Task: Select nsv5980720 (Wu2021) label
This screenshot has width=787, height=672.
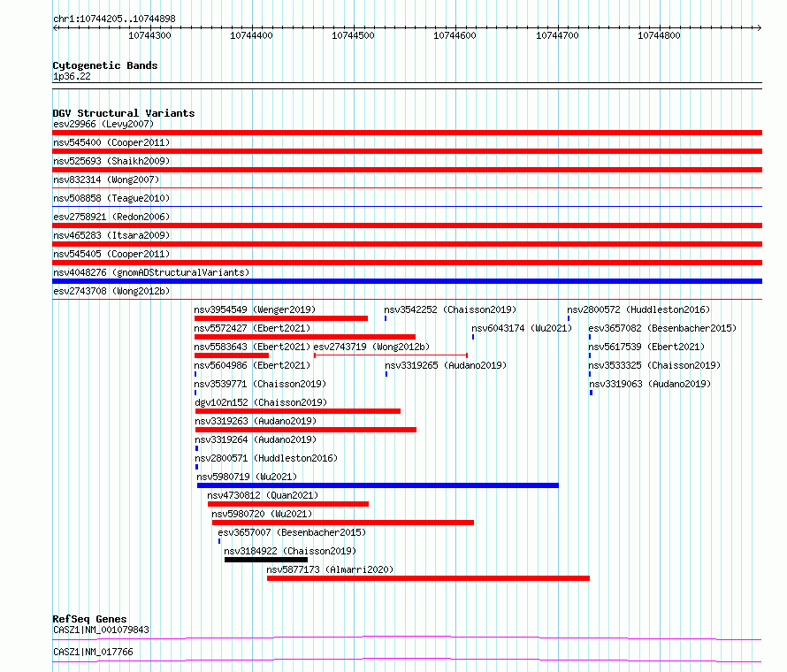Action: tap(262, 514)
